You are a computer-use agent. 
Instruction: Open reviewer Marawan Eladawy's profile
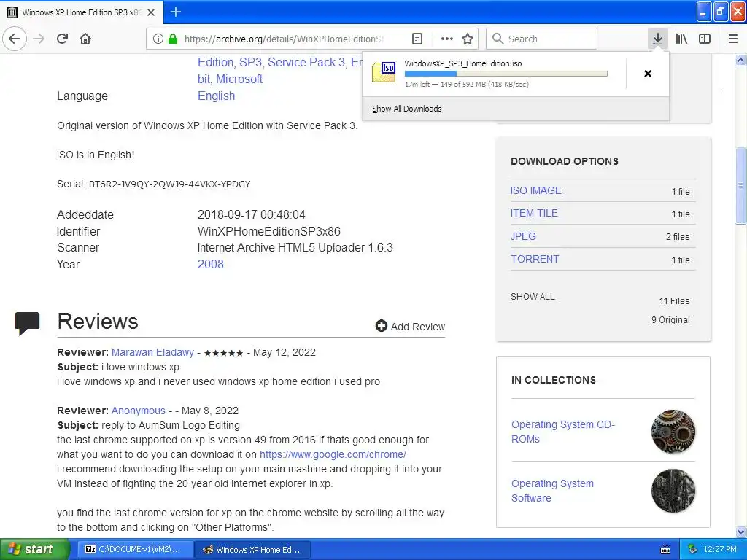click(x=152, y=352)
